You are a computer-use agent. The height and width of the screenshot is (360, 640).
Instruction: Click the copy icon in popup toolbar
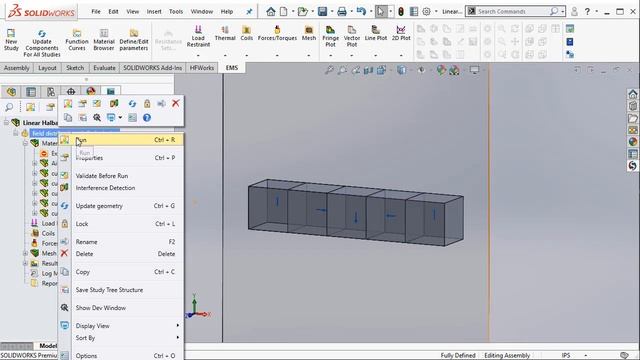pos(68,118)
